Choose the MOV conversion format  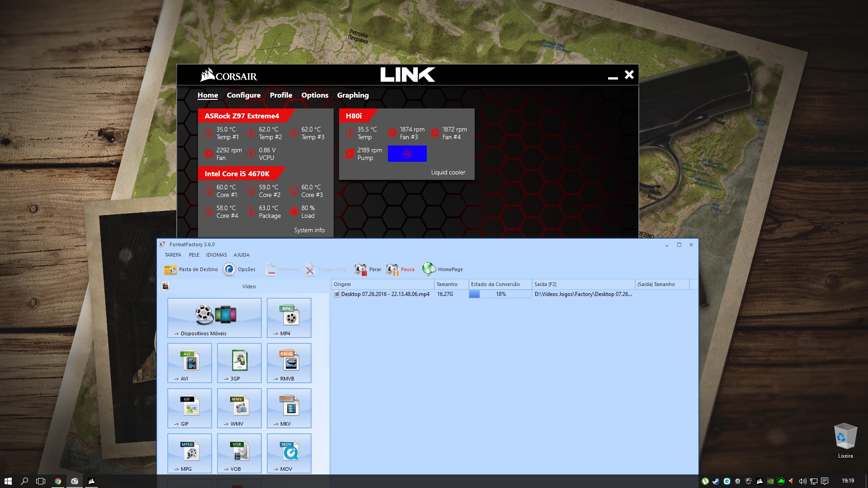click(289, 453)
